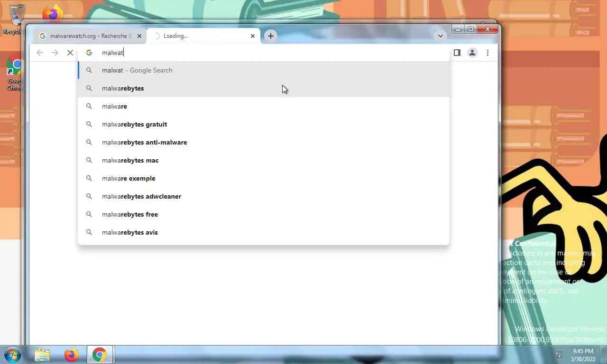Open Firefox desktop shortcut

(53, 13)
